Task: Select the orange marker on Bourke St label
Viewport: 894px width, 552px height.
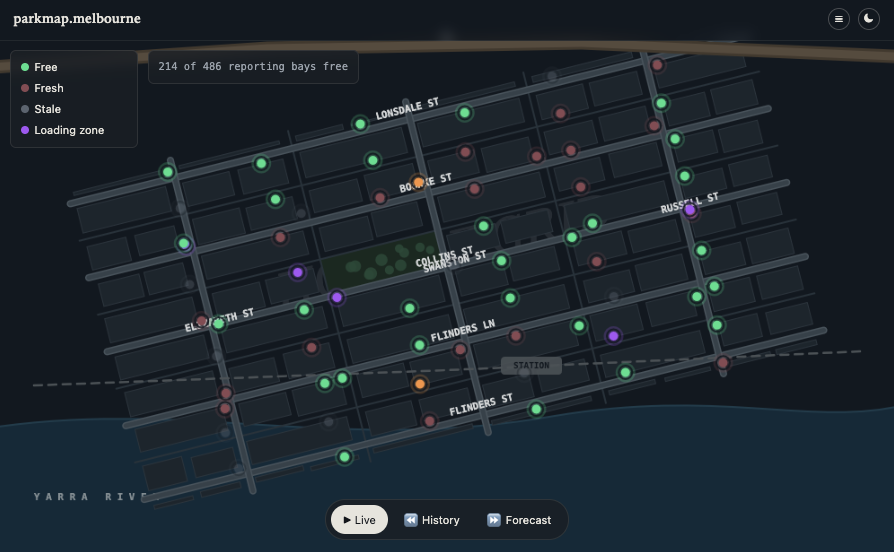Action: pos(418,182)
